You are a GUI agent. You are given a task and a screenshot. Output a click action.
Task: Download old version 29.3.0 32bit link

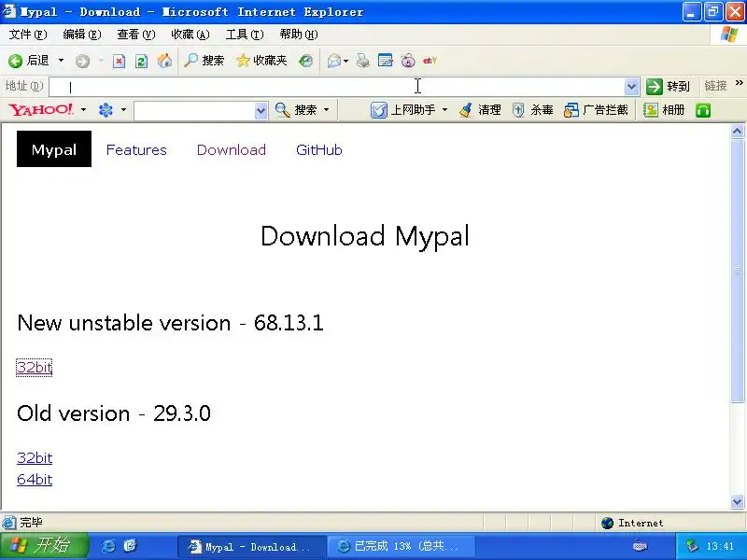35,457
